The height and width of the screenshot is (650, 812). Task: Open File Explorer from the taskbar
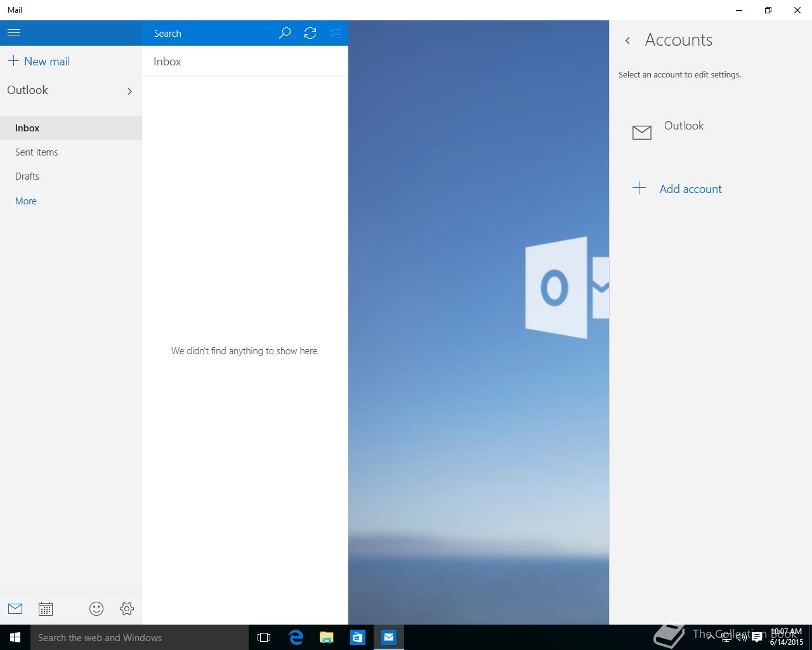[327, 637]
